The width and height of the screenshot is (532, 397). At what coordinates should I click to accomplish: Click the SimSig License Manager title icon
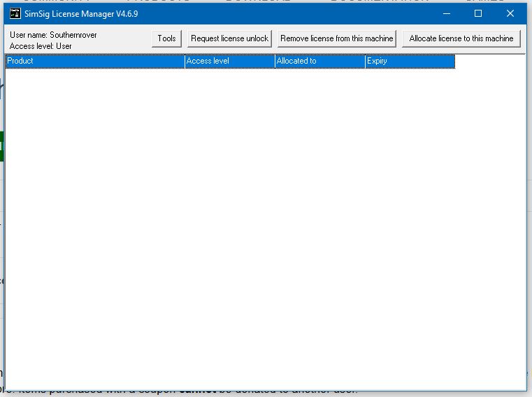(15, 13)
